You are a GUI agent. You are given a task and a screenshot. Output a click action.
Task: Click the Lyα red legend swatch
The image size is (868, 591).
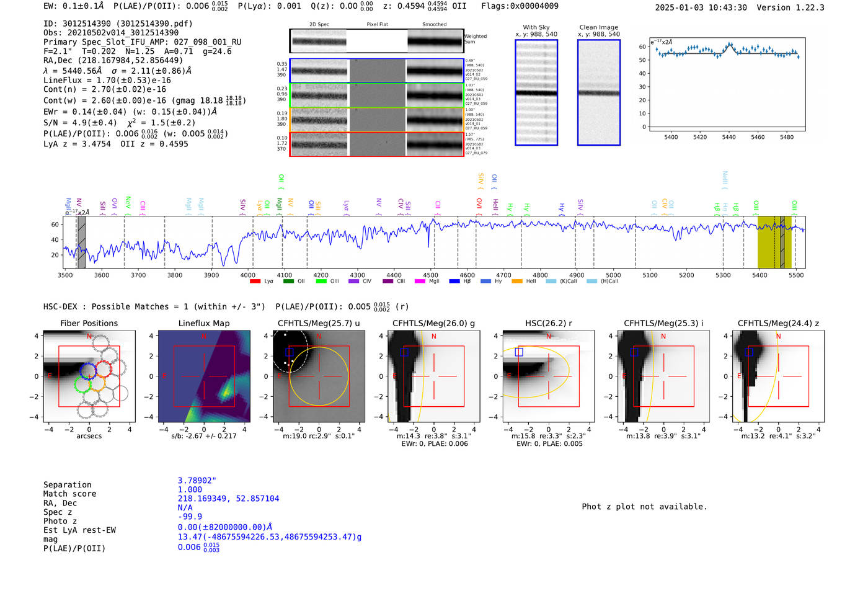coord(255,282)
